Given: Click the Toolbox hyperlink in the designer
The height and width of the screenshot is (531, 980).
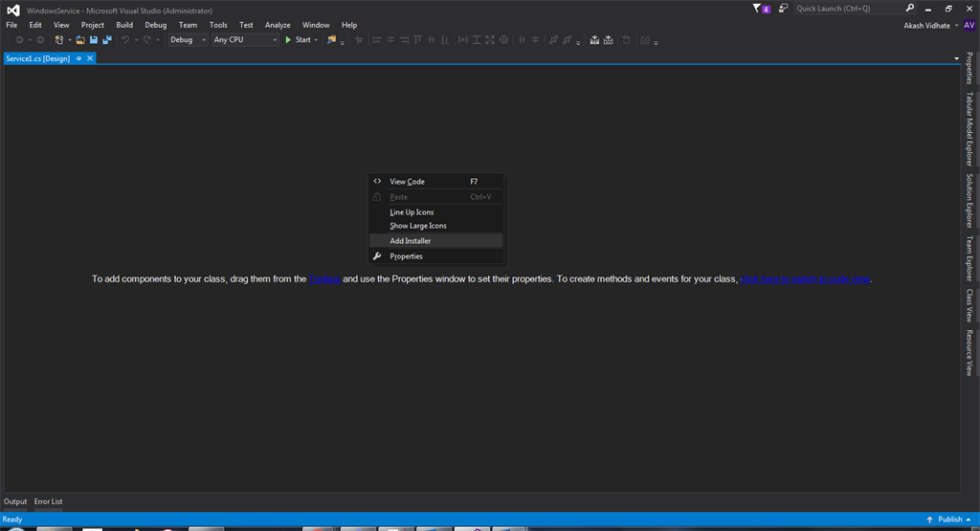Looking at the screenshot, I should click(324, 279).
